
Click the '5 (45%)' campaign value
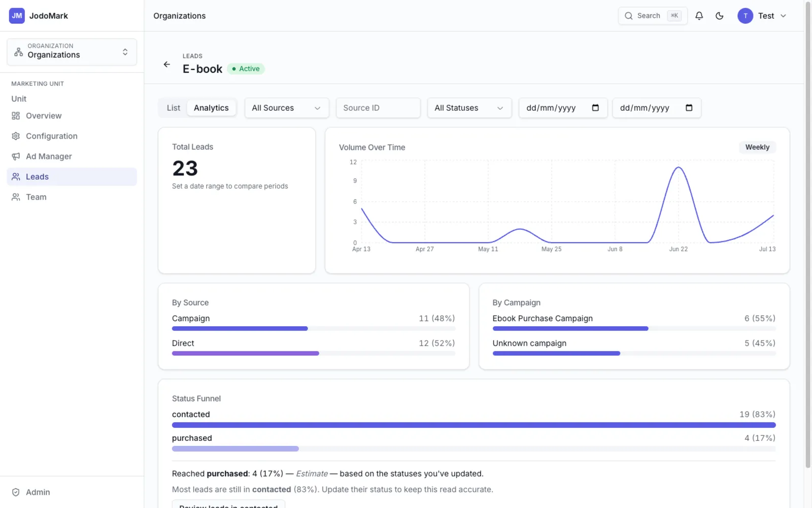point(760,343)
